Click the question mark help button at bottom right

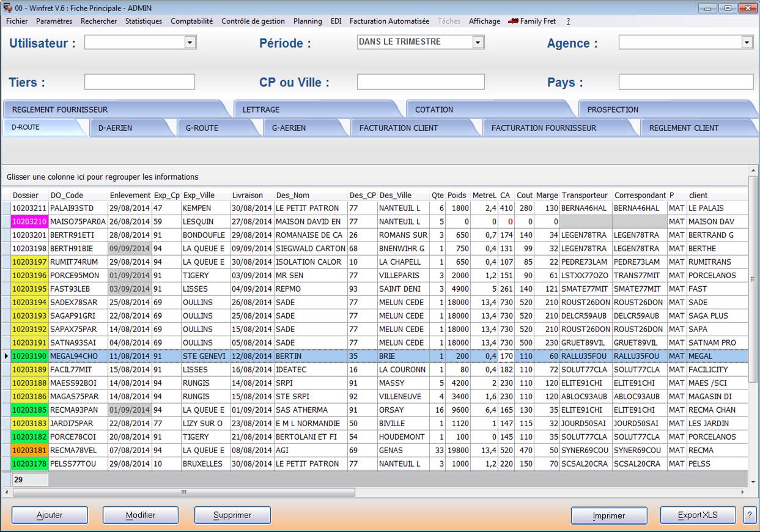[x=749, y=515]
